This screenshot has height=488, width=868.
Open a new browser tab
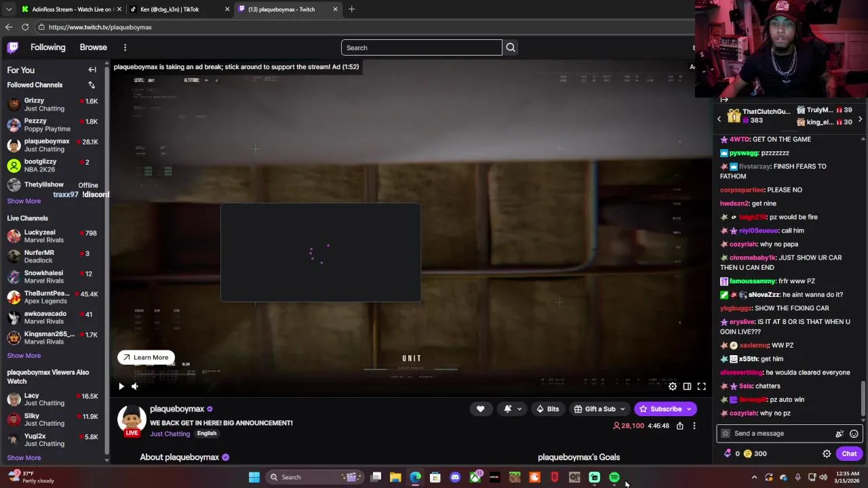coord(351,9)
